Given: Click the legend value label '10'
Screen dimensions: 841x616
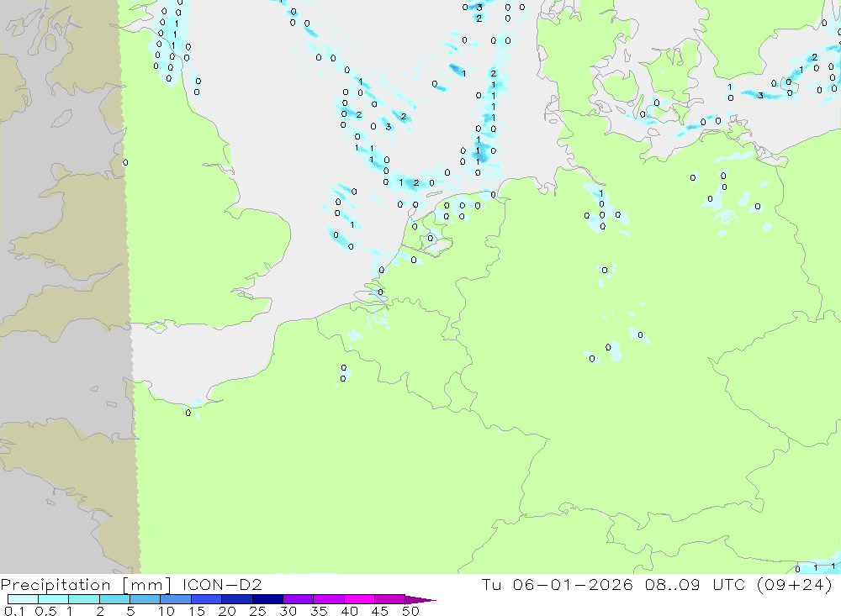Looking at the screenshot, I should pos(167,611).
